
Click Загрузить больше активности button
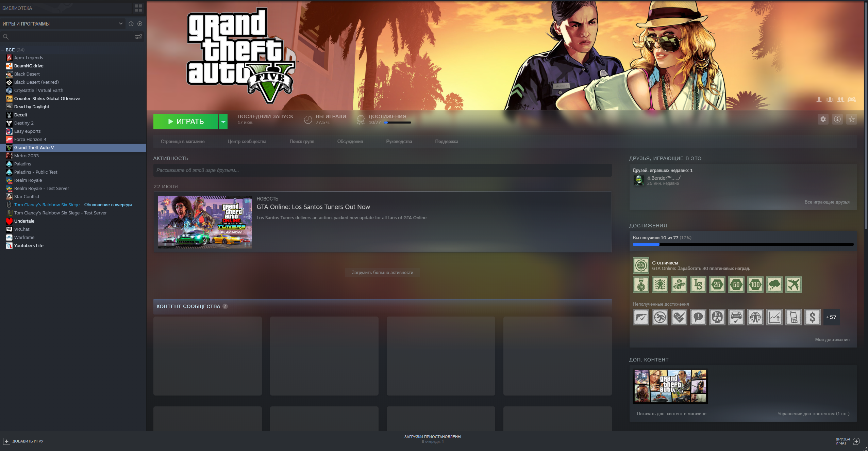pos(382,272)
